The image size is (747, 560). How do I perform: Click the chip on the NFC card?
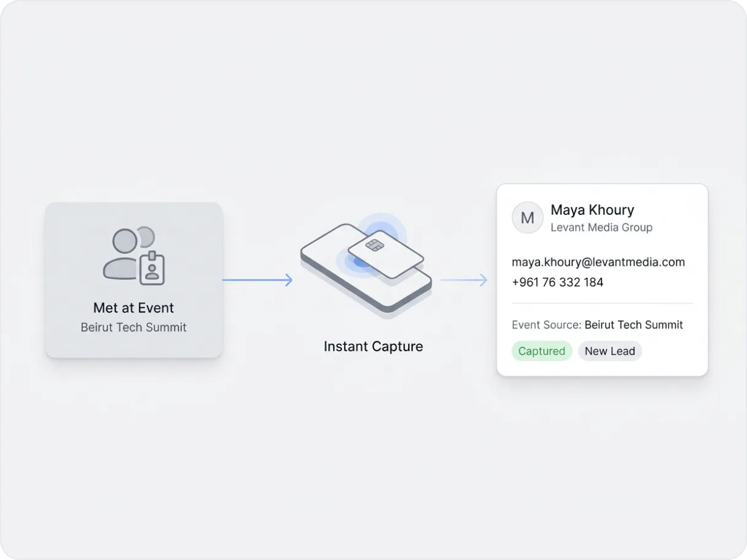372,245
